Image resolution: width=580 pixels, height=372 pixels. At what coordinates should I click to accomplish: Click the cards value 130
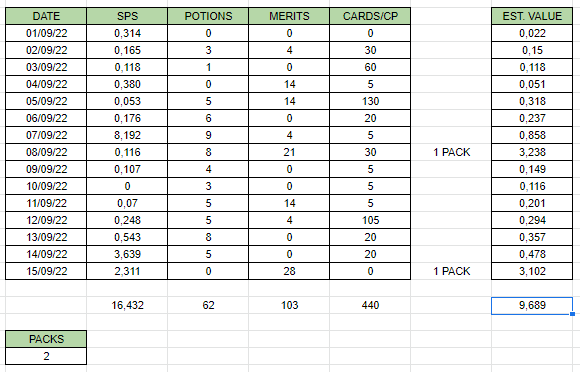pyautogui.click(x=370, y=101)
